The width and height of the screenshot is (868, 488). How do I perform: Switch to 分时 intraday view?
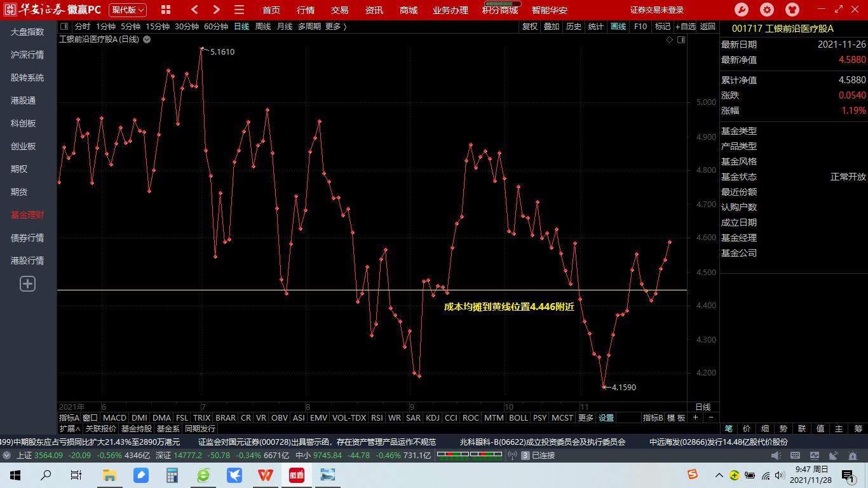click(x=83, y=27)
